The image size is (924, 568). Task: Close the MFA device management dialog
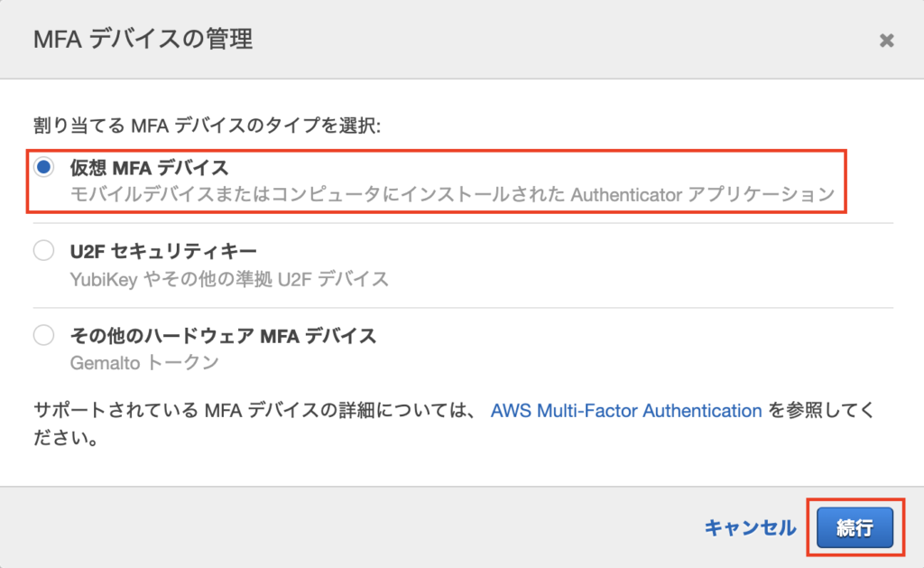[x=886, y=40]
